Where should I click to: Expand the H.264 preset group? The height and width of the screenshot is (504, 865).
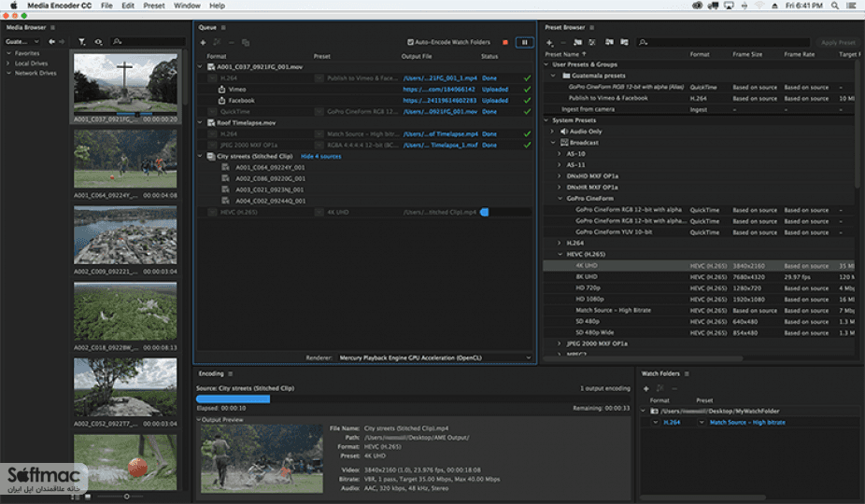560,244
